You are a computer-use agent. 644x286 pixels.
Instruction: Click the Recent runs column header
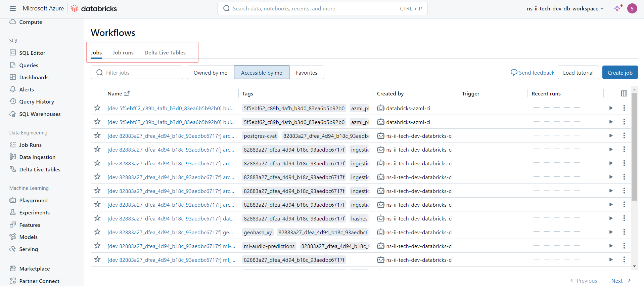tap(546, 93)
